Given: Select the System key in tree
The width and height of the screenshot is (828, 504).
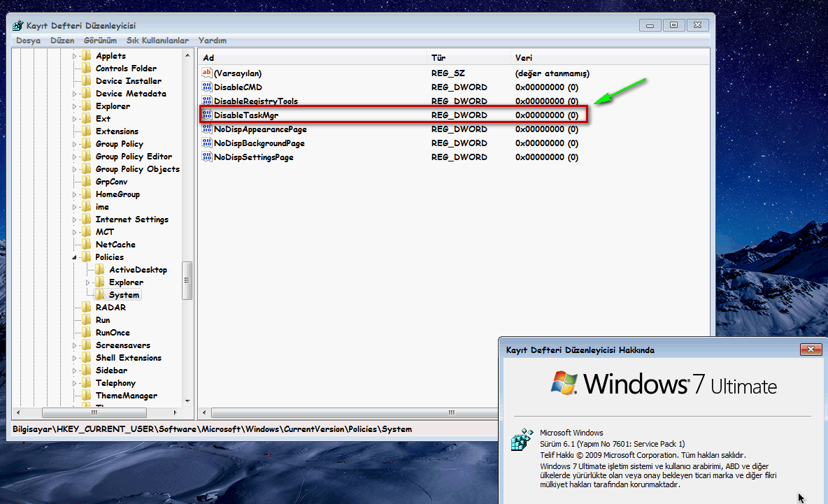Looking at the screenshot, I should click(x=124, y=295).
